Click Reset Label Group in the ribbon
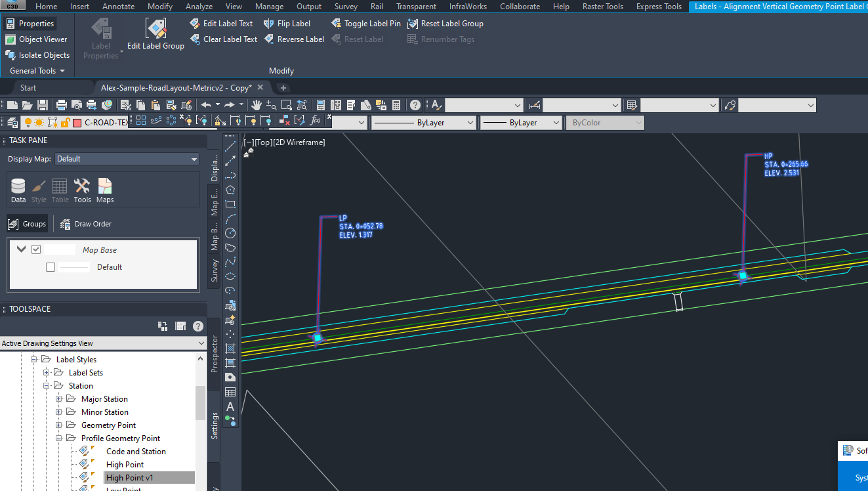The width and height of the screenshot is (868, 491). click(445, 23)
